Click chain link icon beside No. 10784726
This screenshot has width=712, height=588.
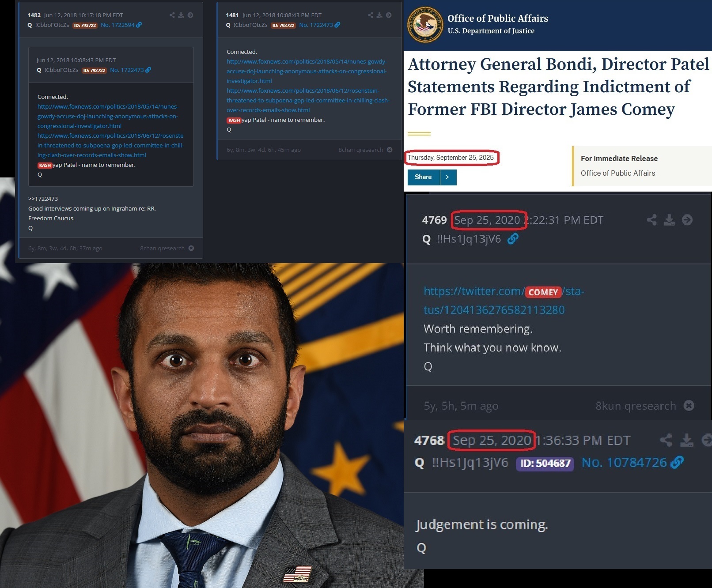(677, 462)
